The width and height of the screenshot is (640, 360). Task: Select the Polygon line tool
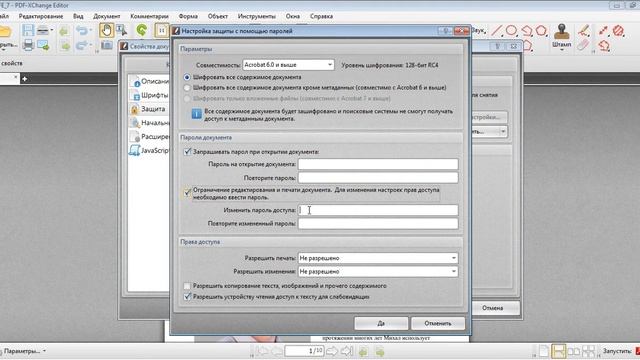coord(527,31)
